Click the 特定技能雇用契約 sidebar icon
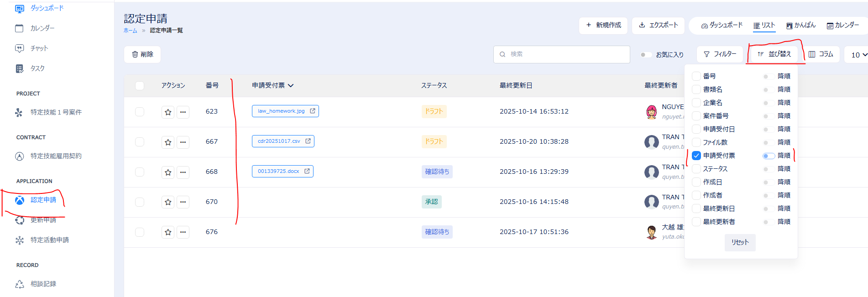 20,156
